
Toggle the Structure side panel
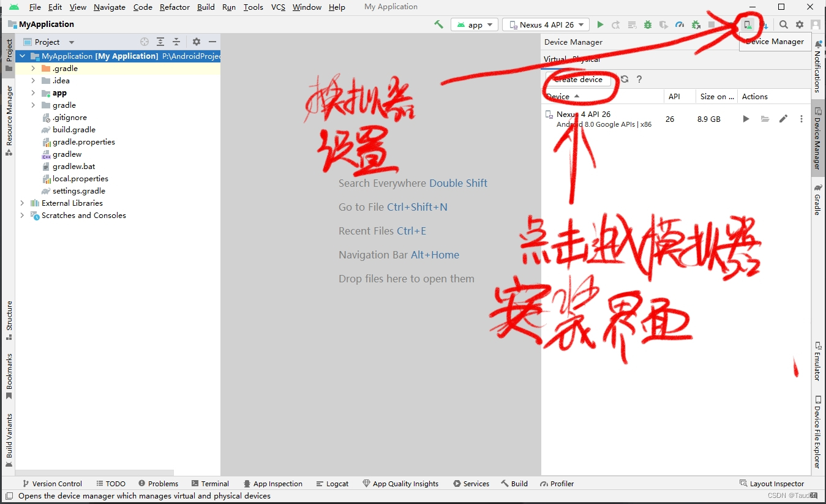(x=9, y=320)
